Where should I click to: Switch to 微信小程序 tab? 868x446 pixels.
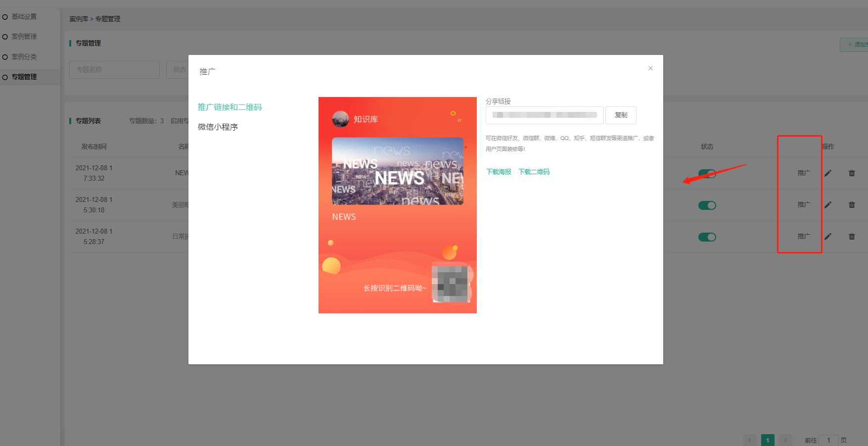(218, 127)
